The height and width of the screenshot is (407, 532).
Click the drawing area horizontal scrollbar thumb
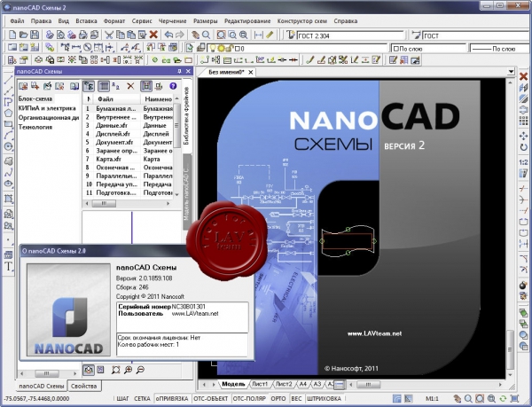368,384
